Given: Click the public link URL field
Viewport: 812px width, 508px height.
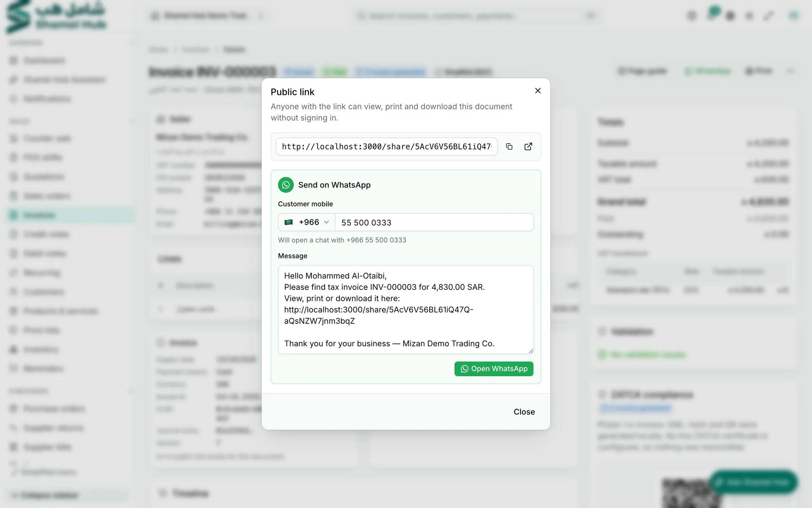Looking at the screenshot, I should tap(387, 147).
